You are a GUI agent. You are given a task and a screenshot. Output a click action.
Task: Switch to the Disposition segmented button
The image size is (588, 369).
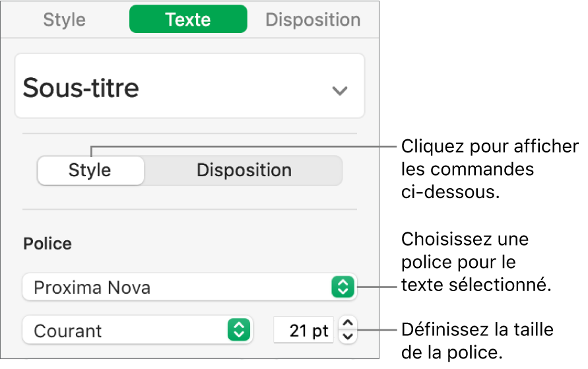click(x=244, y=170)
